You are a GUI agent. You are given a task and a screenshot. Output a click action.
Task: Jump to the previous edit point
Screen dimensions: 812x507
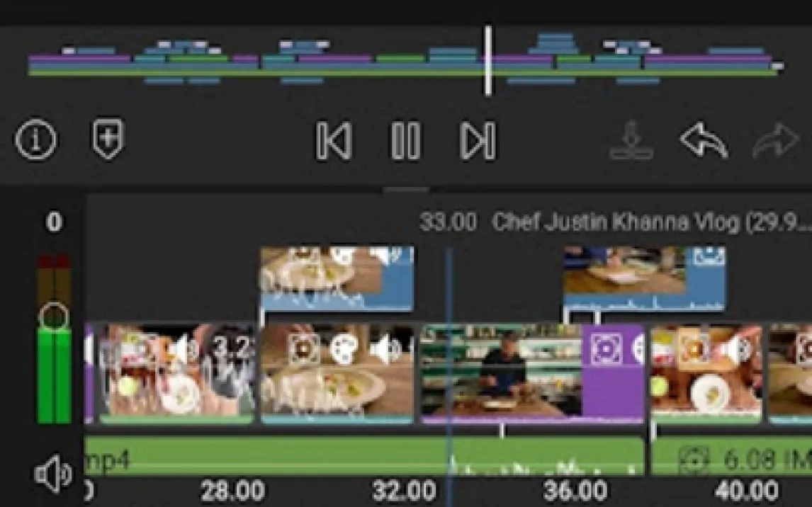coord(333,140)
